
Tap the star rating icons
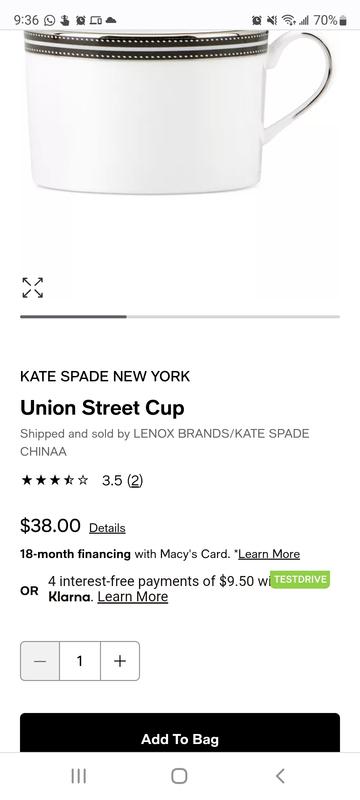click(x=55, y=480)
